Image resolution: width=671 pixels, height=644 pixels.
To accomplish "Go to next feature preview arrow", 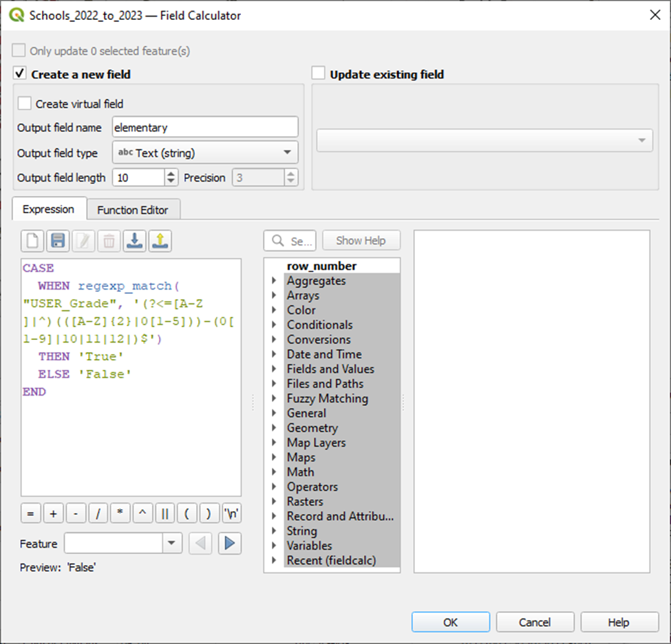I will click(x=230, y=544).
